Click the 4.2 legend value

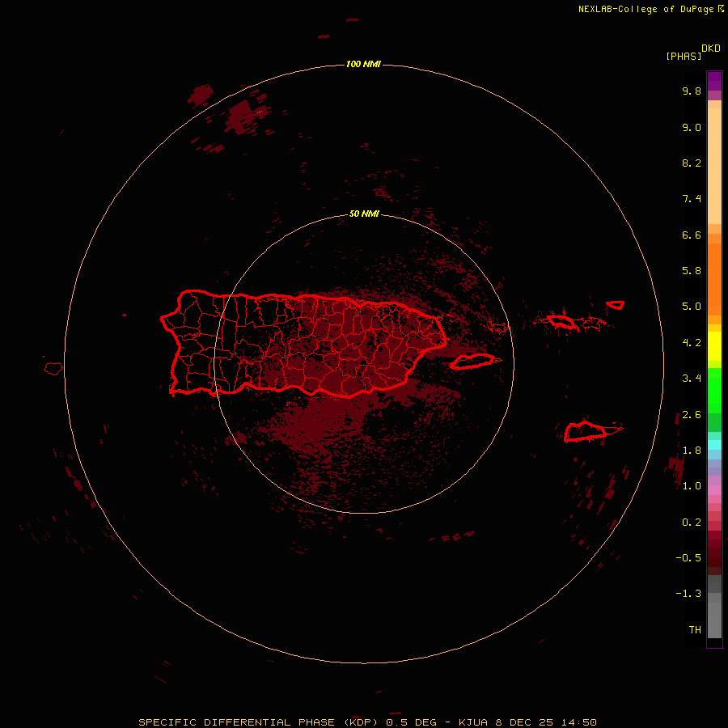(x=692, y=343)
